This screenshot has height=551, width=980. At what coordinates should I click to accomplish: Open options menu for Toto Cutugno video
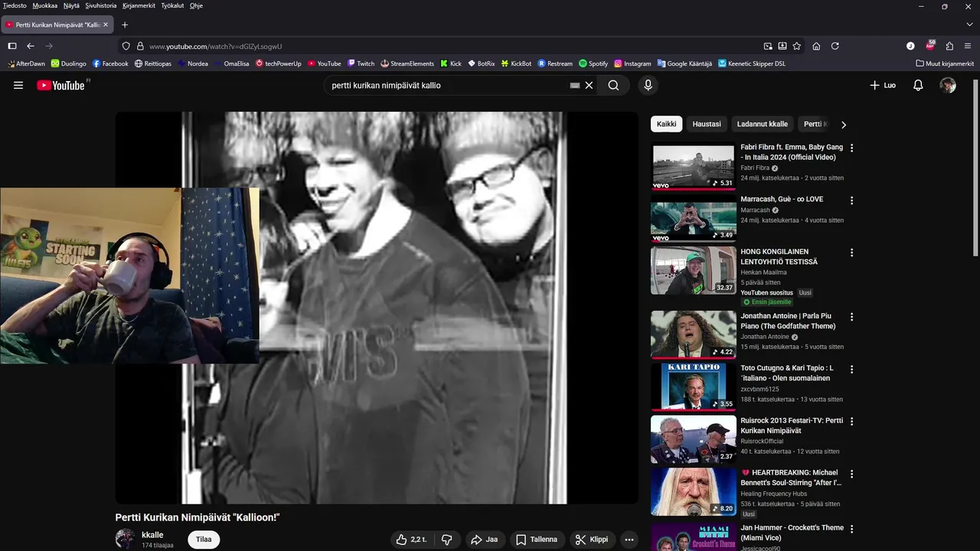pos(851,369)
